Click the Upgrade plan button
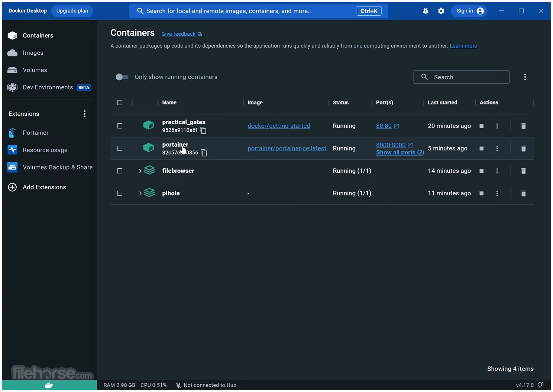 (72, 11)
